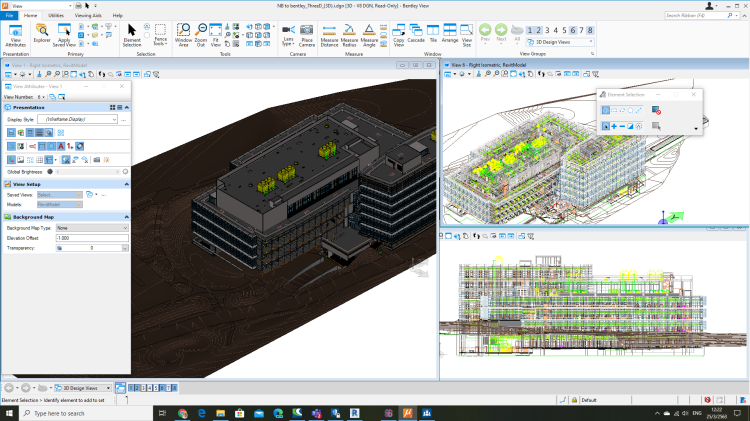The width and height of the screenshot is (750, 421).
Task: Open the Viewing Aids ribbon tab
Action: tap(89, 16)
